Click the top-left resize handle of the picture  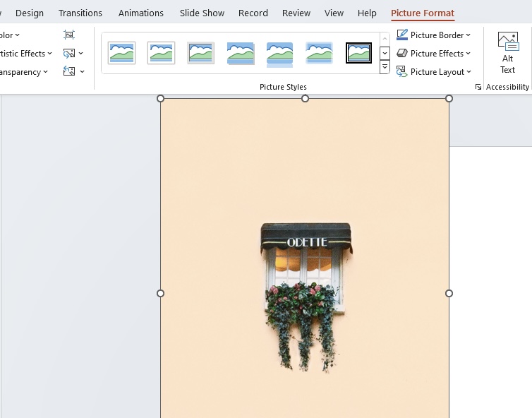click(x=160, y=98)
